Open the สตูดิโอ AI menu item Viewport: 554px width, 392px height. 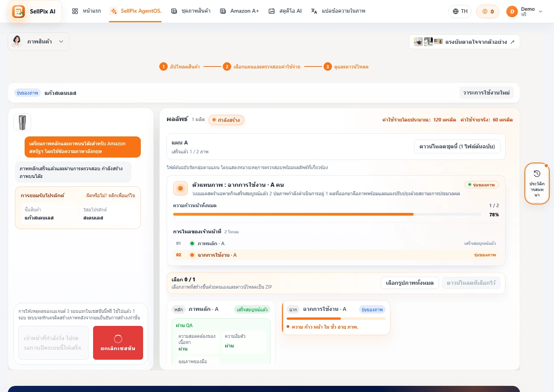[x=285, y=11]
